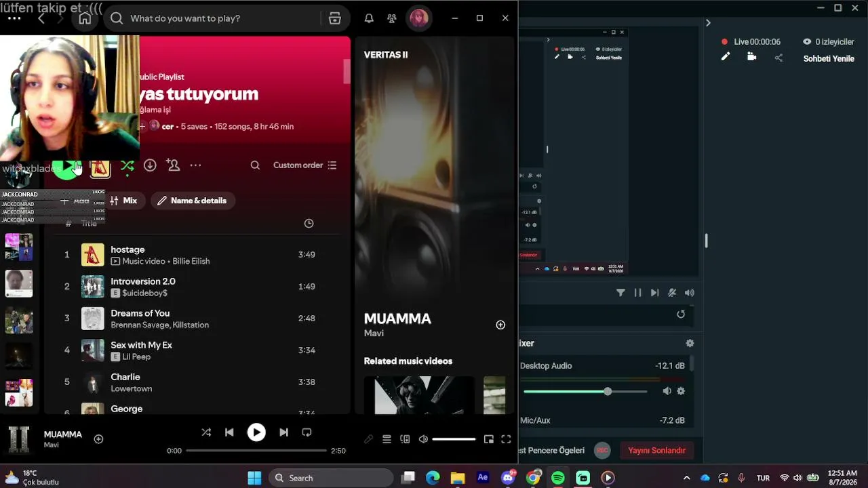Click the Mix button
Image resolution: width=868 pixels, height=488 pixels.
point(123,201)
